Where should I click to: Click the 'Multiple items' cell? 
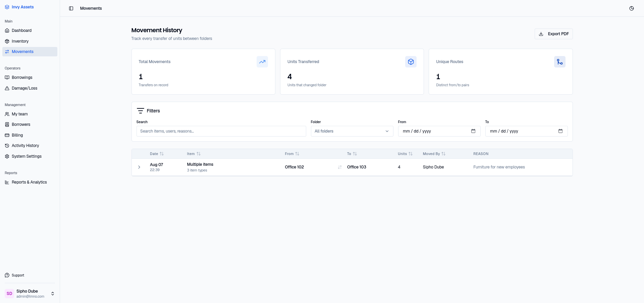[200, 164]
